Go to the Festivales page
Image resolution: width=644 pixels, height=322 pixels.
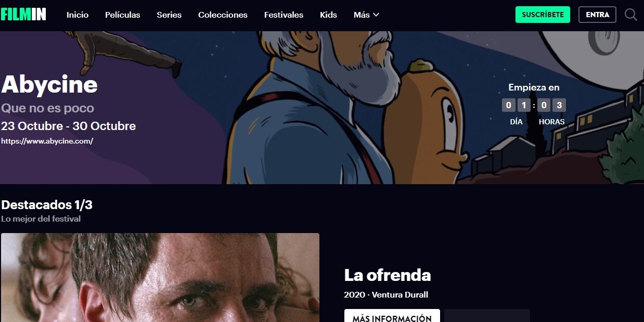tap(284, 15)
